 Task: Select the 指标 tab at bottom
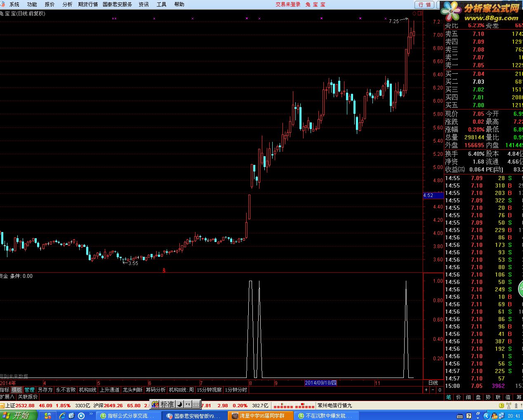tap(5, 389)
